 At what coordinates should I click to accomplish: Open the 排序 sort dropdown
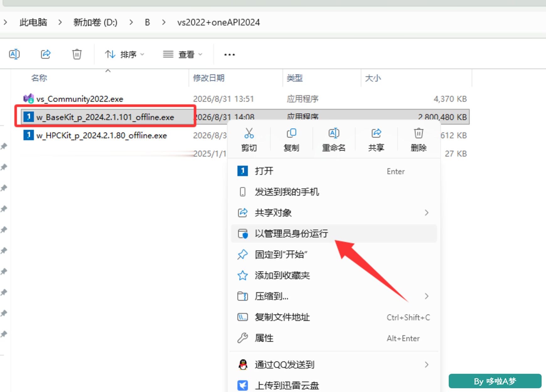pos(125,55)
